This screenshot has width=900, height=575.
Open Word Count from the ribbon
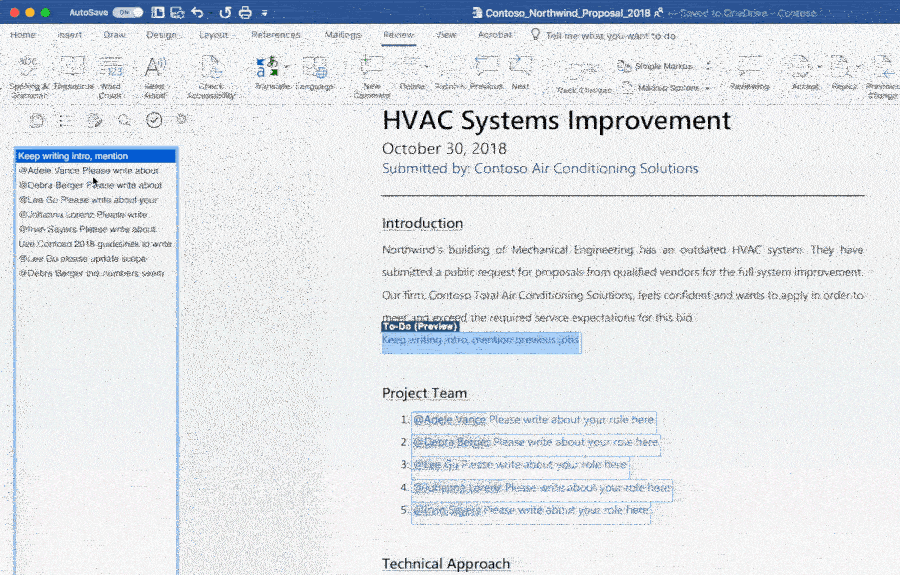point(110,76)
